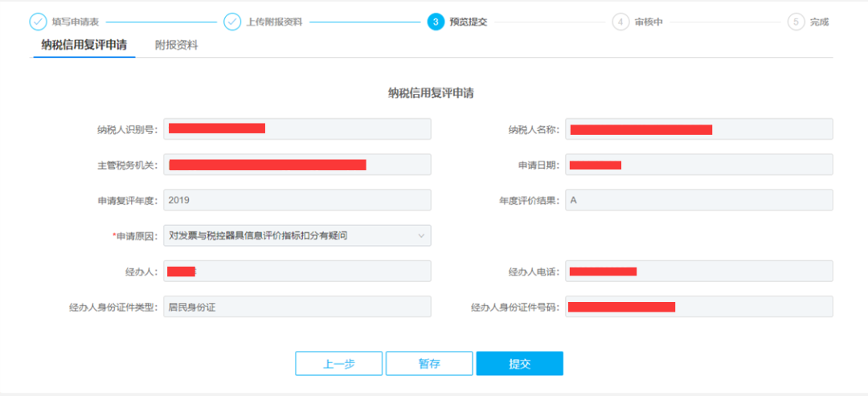Click the 上传附报资料 step label
Screen dimensions: 868x396
(275, 22)
